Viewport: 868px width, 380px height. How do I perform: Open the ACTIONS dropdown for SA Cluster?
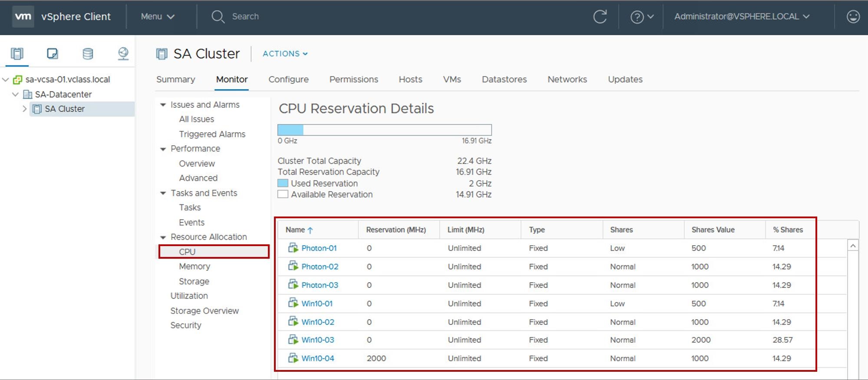[x=285, y=53]
